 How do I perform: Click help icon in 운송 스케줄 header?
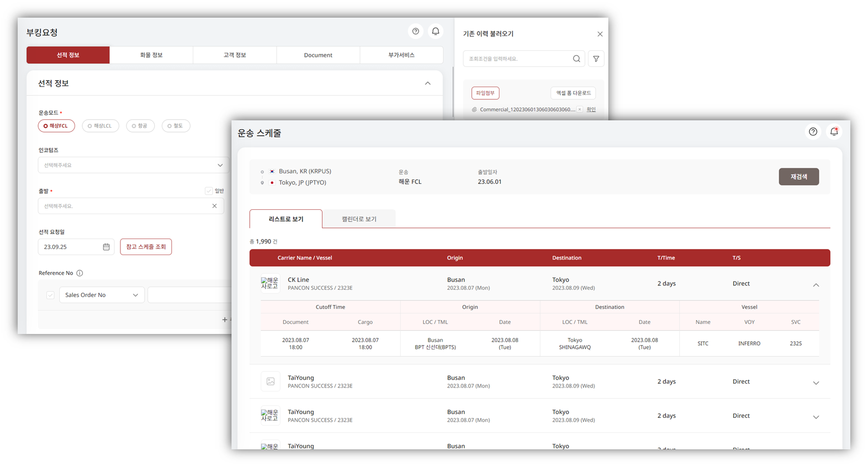tap(813, 131)
